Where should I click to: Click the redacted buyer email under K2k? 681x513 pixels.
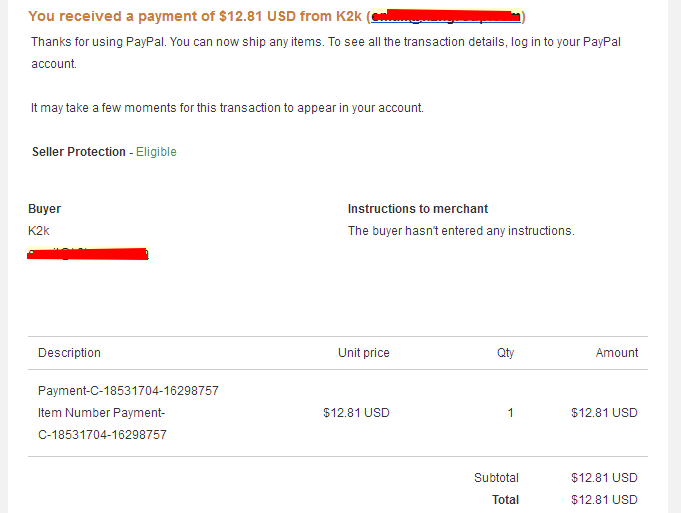click(x=88, y=253)
